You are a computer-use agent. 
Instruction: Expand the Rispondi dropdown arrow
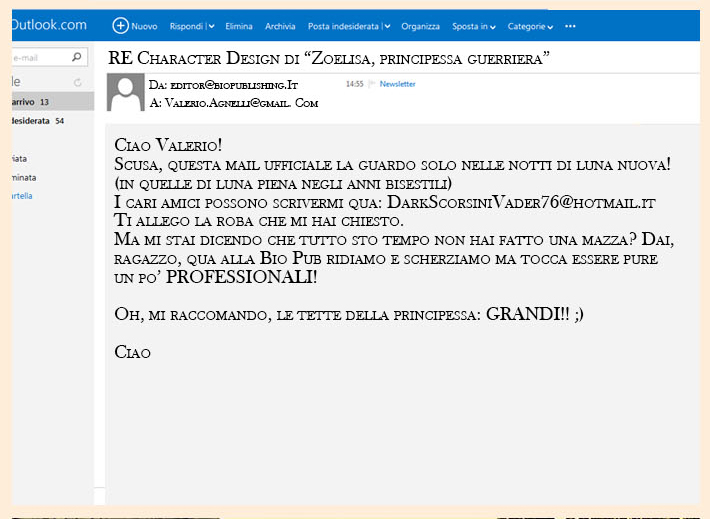[211, 26]
